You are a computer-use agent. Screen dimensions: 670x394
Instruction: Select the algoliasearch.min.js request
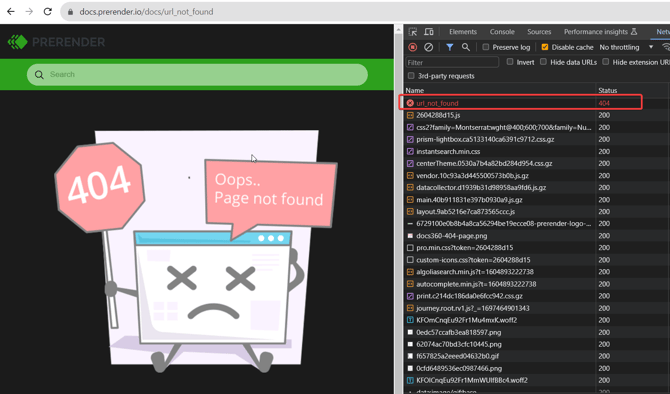[475, 272]
